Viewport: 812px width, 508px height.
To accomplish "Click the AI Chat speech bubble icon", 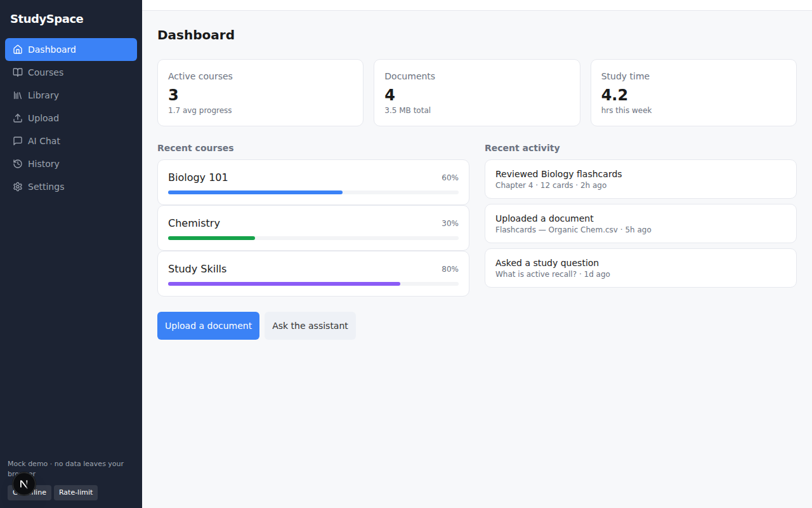I will tap(18, 141).
